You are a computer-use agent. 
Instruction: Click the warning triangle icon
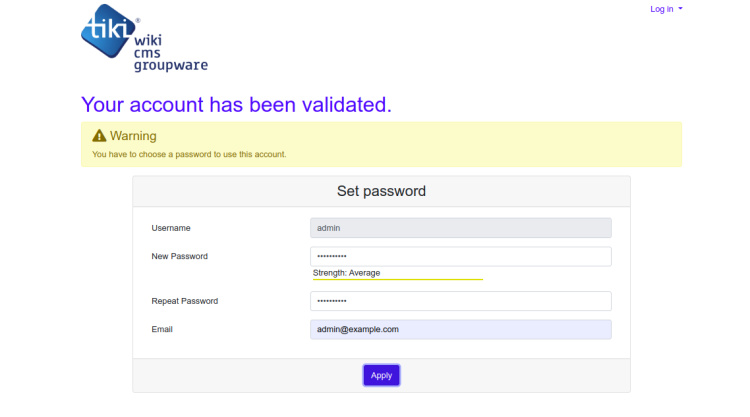99,136
